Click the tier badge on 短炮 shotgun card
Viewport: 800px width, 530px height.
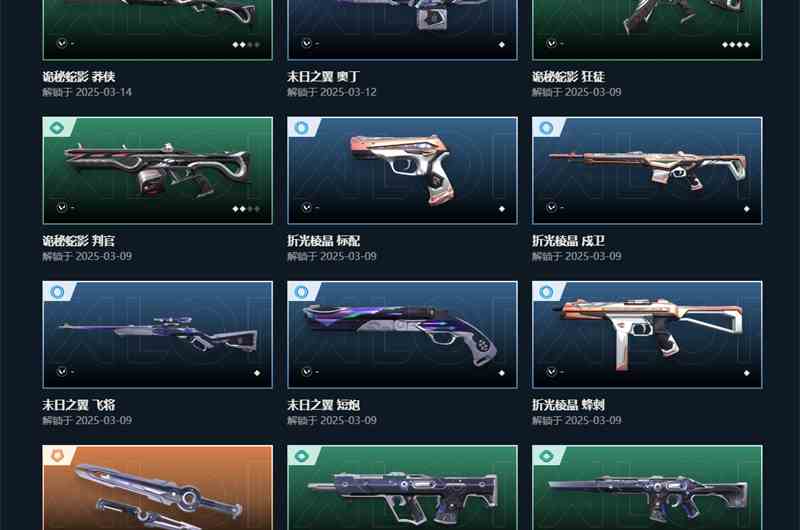[x=302, y=292]
